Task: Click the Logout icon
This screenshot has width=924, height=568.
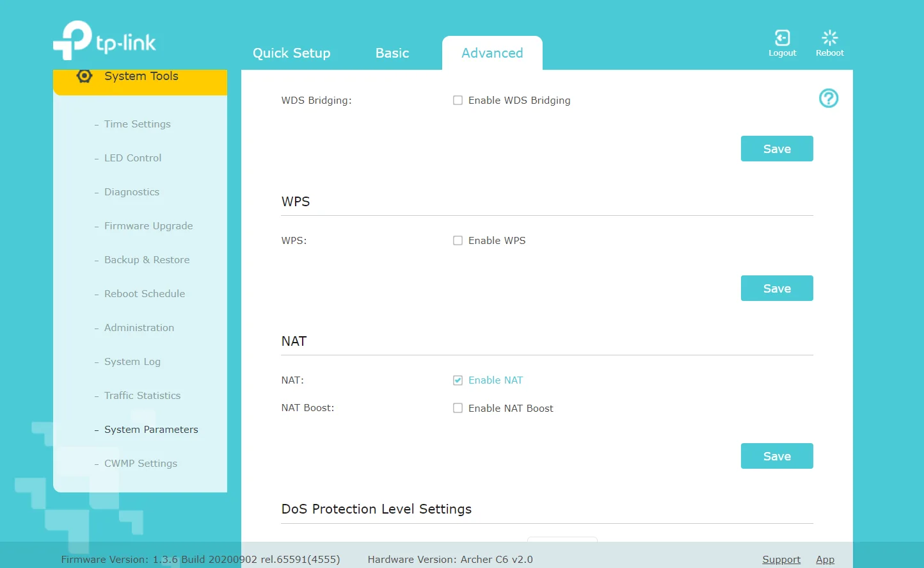Action: pyautogui.click(x=782, y=38)
